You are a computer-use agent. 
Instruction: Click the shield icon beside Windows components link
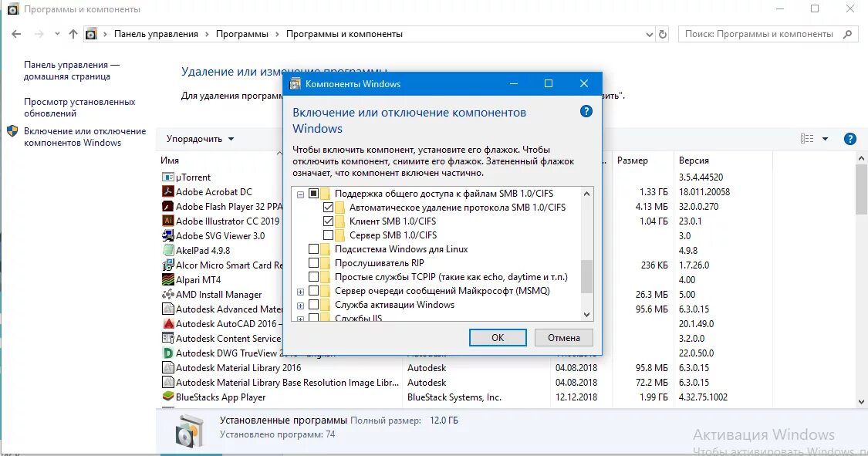[12, 131]
